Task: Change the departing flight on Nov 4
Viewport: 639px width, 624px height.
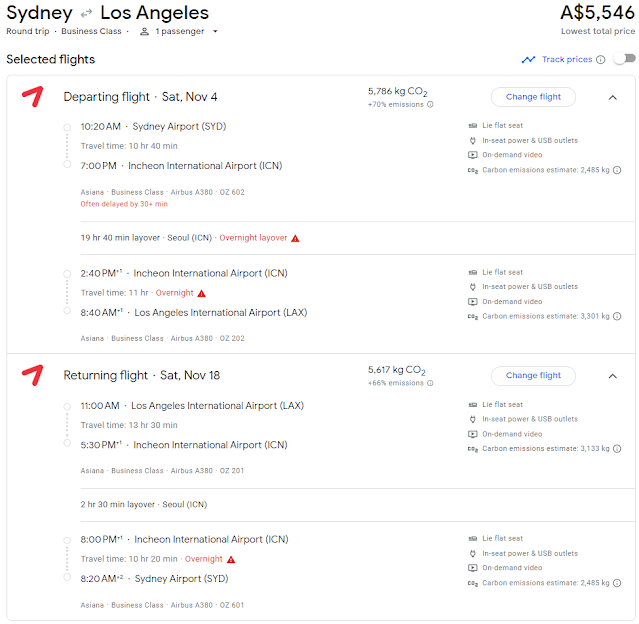Action: point(533,97)
